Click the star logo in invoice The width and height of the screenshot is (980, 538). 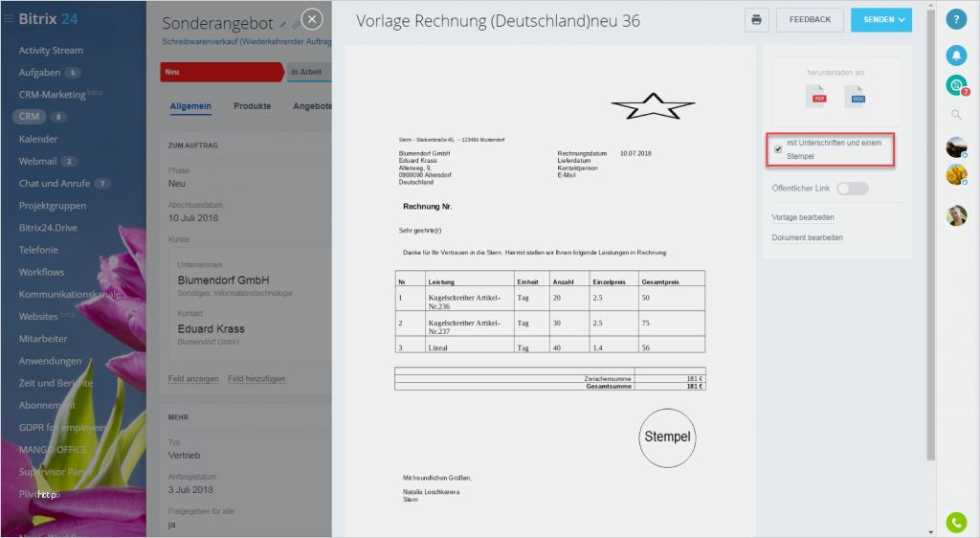(x=653, y=106)
